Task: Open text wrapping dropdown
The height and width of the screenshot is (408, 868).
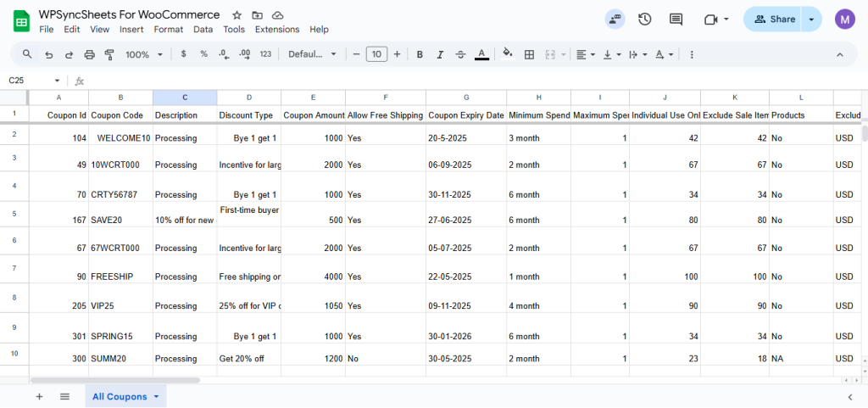Action: coord(638,54)
